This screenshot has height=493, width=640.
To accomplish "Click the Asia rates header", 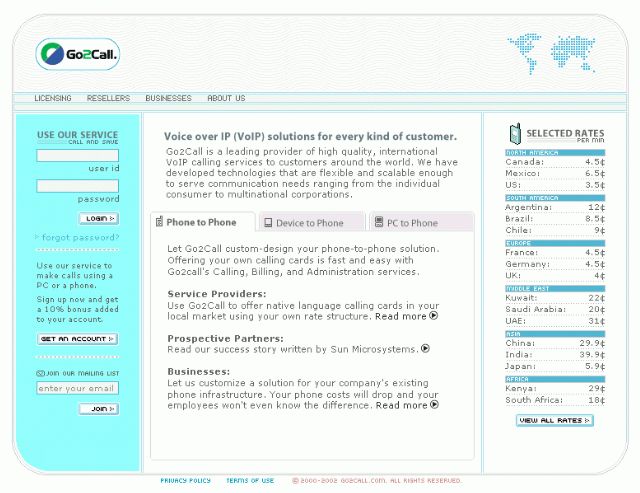I will [555, 334].
